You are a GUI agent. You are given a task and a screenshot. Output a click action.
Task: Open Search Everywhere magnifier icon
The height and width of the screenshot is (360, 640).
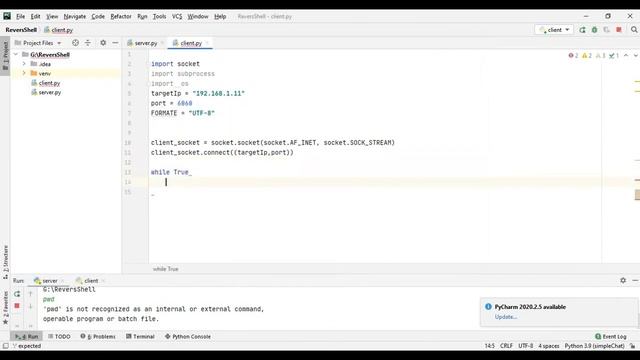coord(634,30)
